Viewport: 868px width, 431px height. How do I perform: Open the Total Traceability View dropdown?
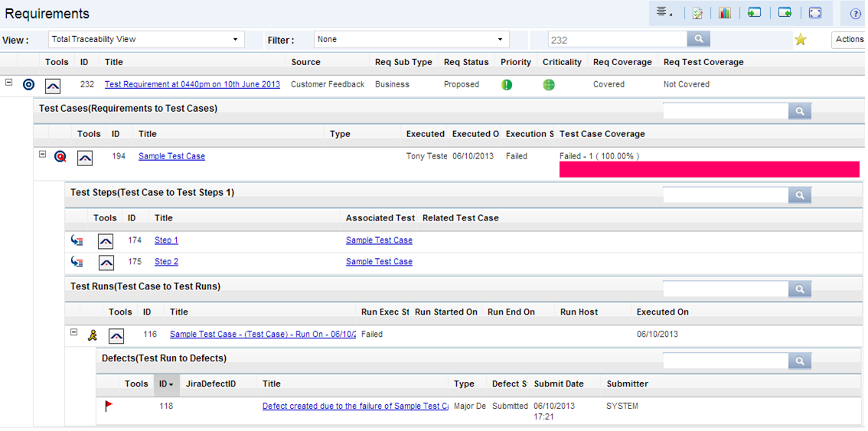coord(146,39)
